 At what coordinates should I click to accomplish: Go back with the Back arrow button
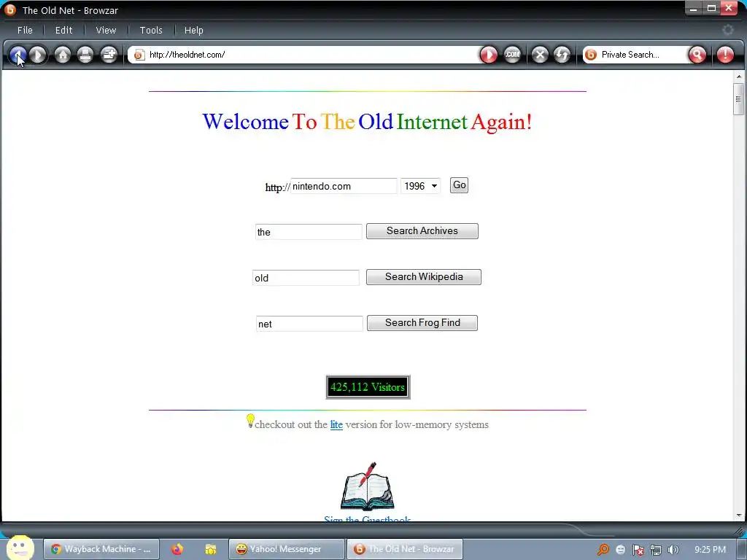18,55
